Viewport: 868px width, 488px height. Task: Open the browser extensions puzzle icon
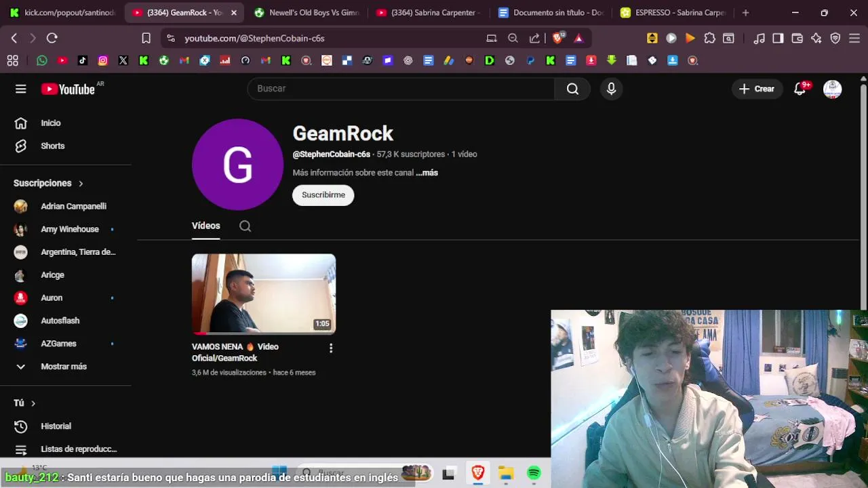click(709, 38)
